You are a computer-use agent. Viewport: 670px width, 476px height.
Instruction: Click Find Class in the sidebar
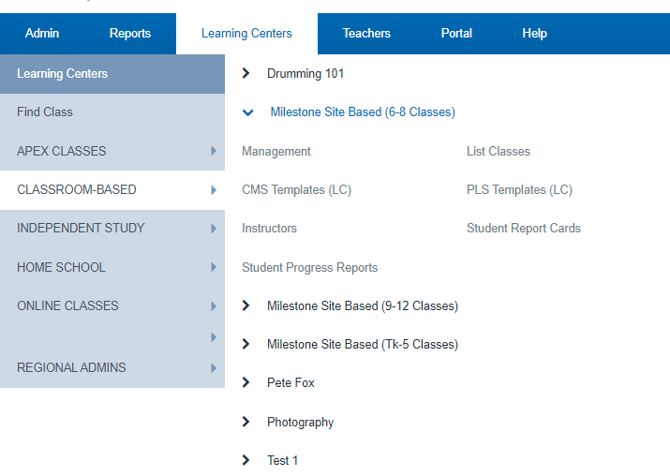(x=45, y=112)
